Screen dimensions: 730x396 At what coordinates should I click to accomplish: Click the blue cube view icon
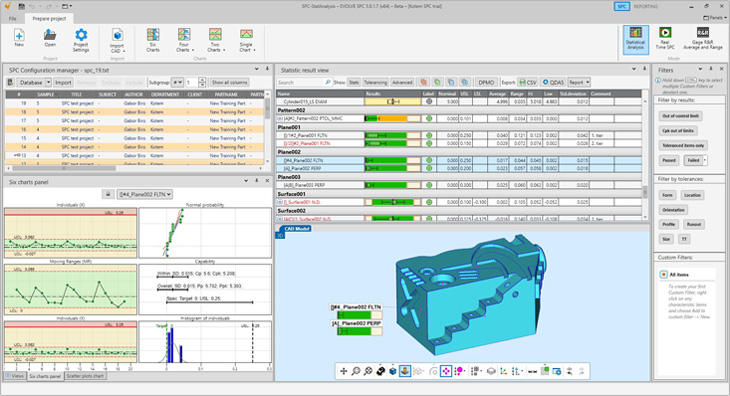[x=393, y=371]
